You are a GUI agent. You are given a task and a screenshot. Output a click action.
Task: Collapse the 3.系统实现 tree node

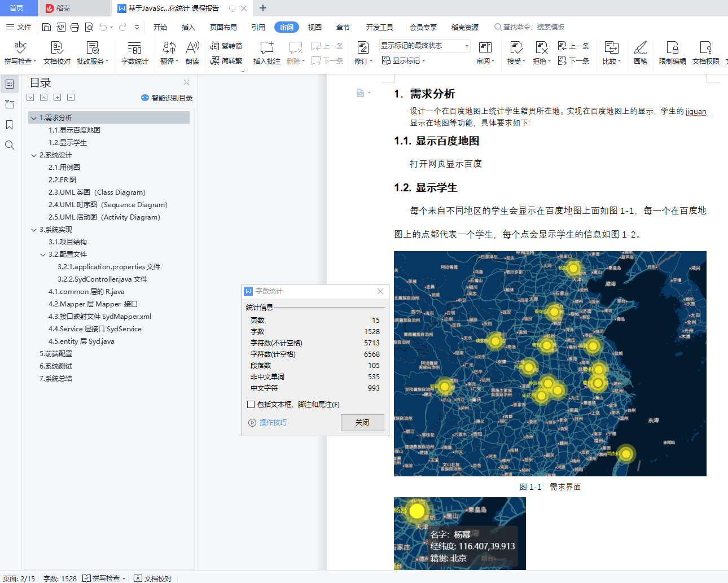click(x=34, y=230)
